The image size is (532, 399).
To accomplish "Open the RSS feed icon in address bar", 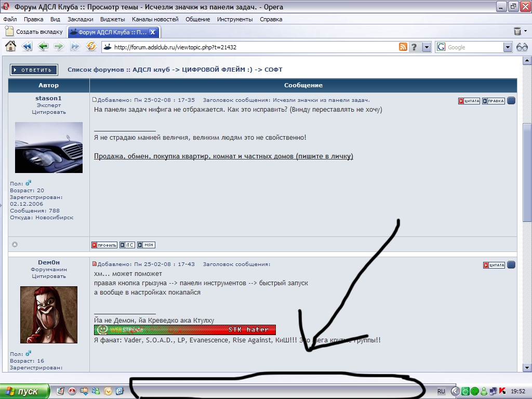I will [x=403, y=47].
